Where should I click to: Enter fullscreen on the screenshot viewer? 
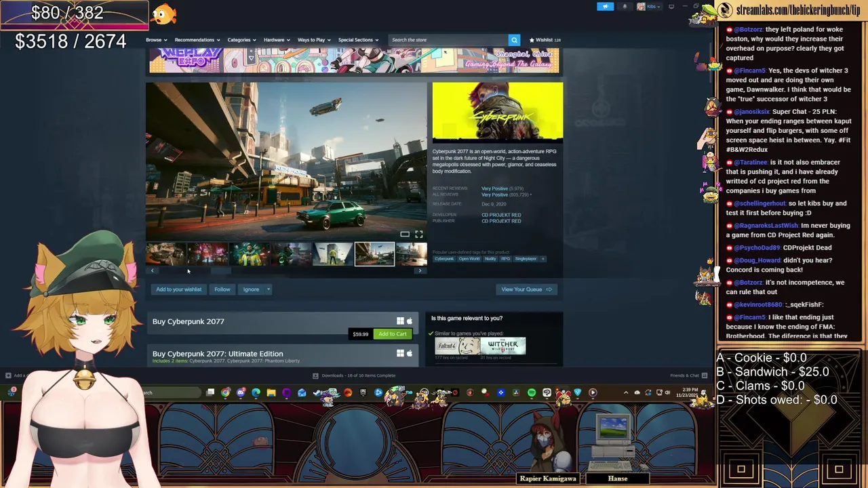click(418, 235)
